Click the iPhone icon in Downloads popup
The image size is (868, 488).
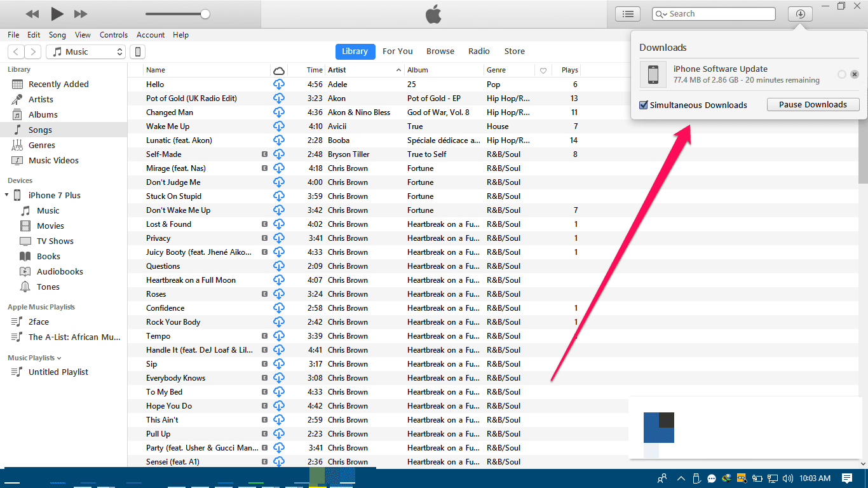[x=653, y=74]
